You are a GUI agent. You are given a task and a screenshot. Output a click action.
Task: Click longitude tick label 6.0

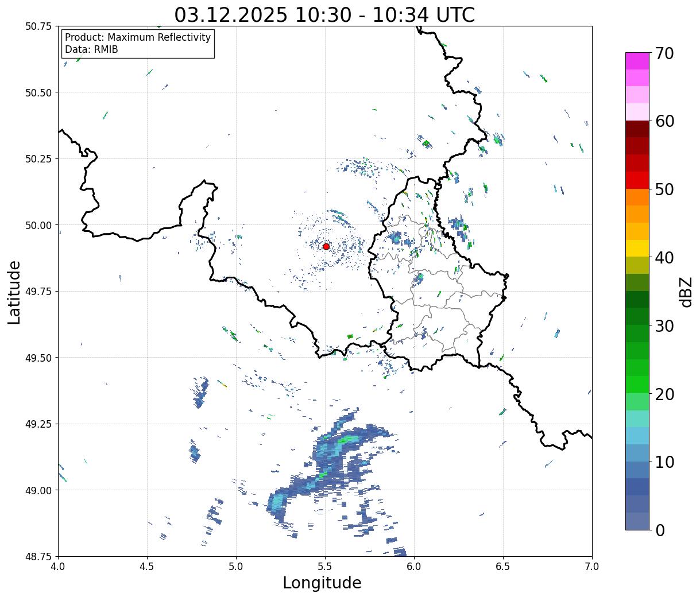pos(414,567)
